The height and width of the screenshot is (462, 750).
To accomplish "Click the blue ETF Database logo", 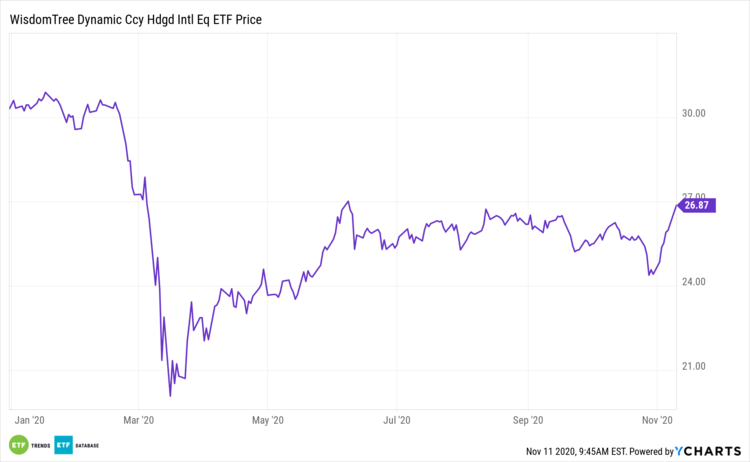I will tap(62, 444).
